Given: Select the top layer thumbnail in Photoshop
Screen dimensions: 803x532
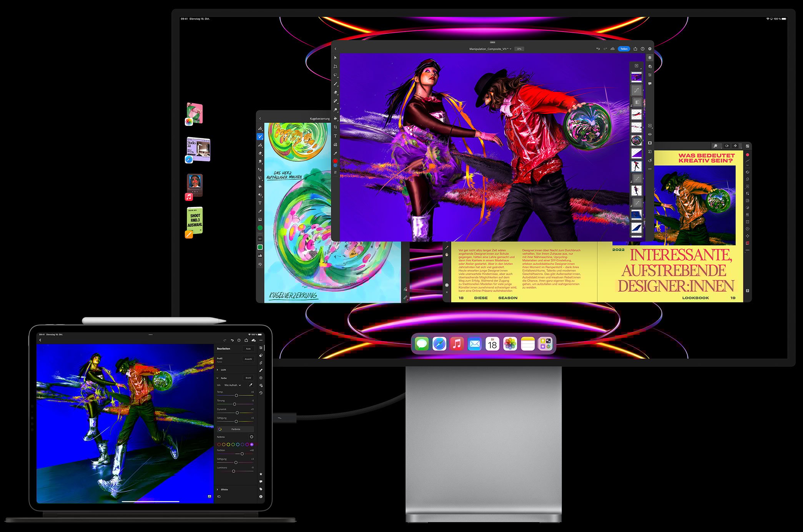Looking at the screenshot, I should (x=636, y=78).
